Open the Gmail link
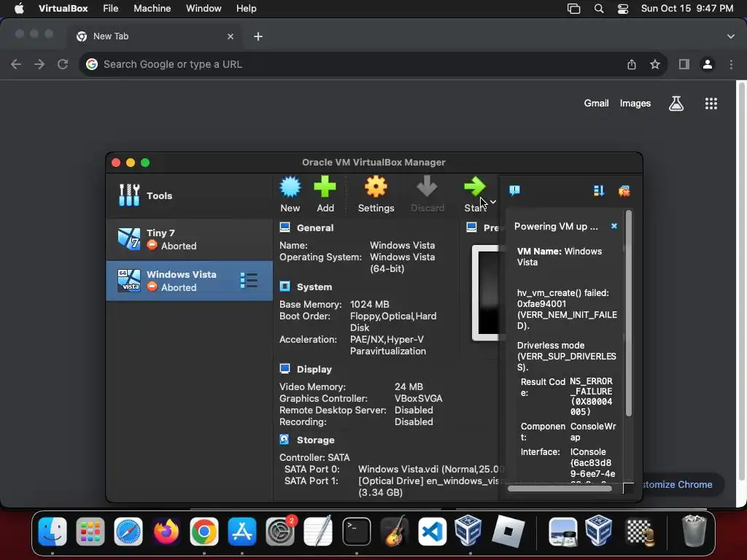 tap(597, 104)
